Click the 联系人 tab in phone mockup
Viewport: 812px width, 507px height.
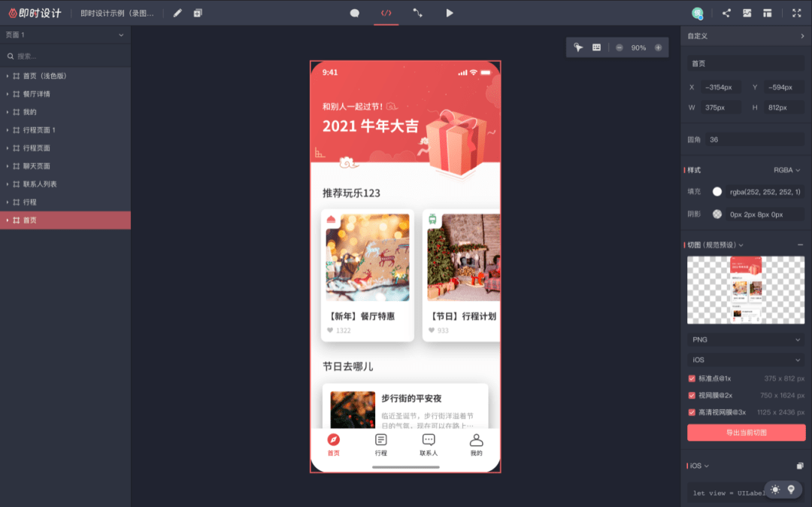[429, 445]
